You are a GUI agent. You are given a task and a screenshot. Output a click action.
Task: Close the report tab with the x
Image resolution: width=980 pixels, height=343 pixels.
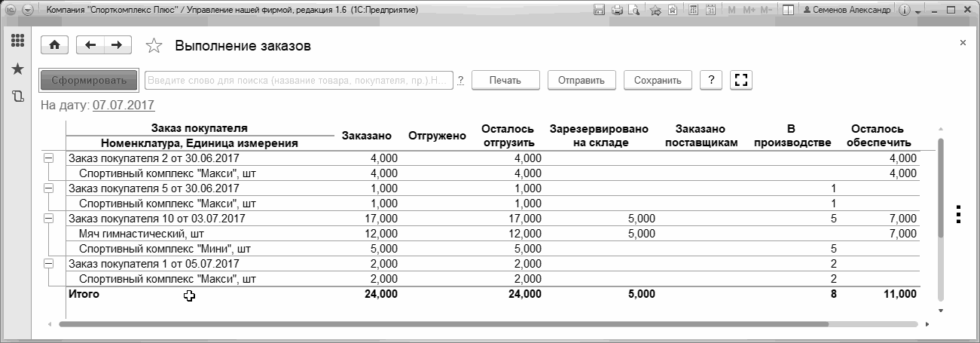[x=963, y=44]
